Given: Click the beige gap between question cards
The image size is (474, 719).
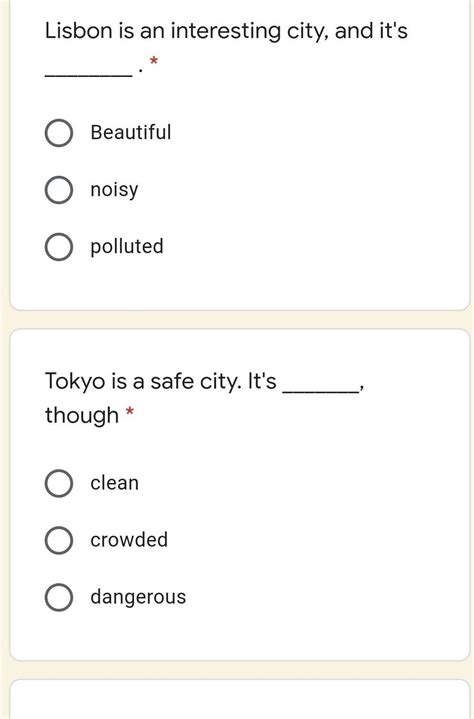Looking at the screenshot, I should [240, 320].
